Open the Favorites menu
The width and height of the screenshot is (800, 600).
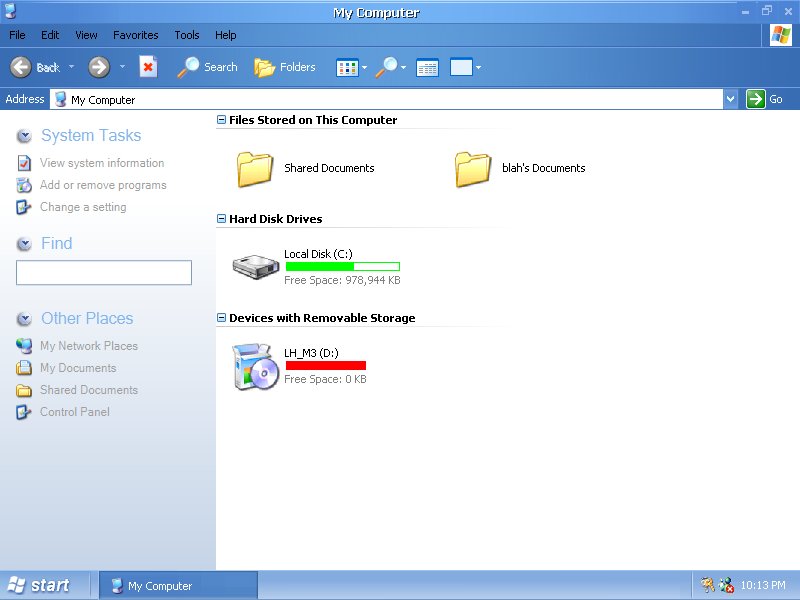pos(135,35)
